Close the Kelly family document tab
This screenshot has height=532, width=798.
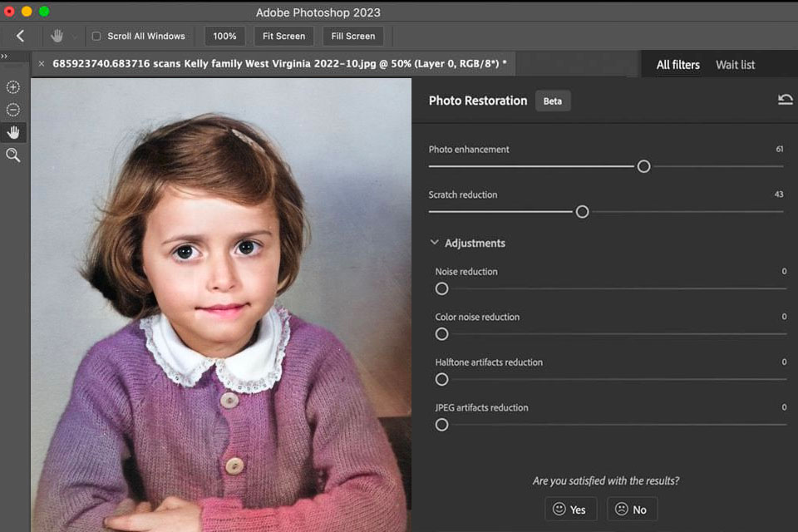pyautogui.click(x=42, y=64)
